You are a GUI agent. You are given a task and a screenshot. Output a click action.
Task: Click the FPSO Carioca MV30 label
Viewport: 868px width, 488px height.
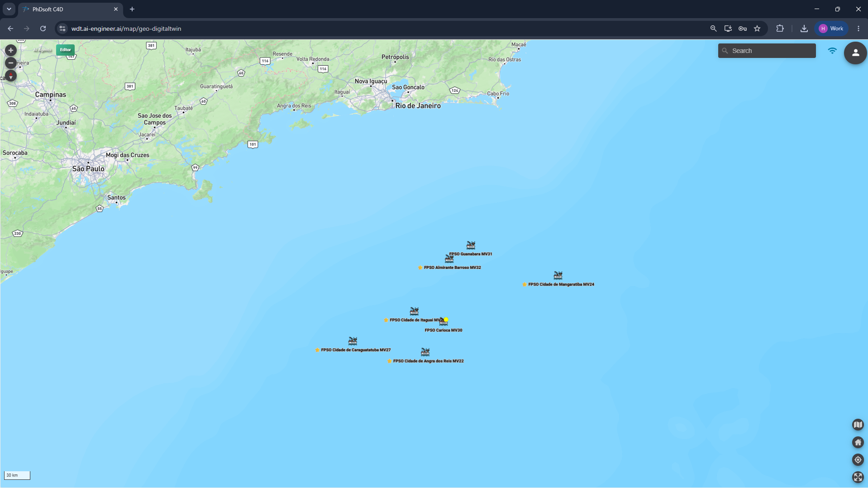(444, 330)
